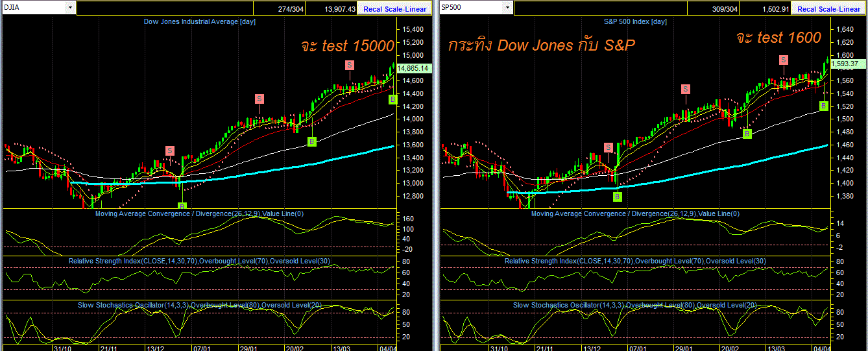Select the middle S sell marker on S&P chart
868x351 pixels.
[685, 89]
